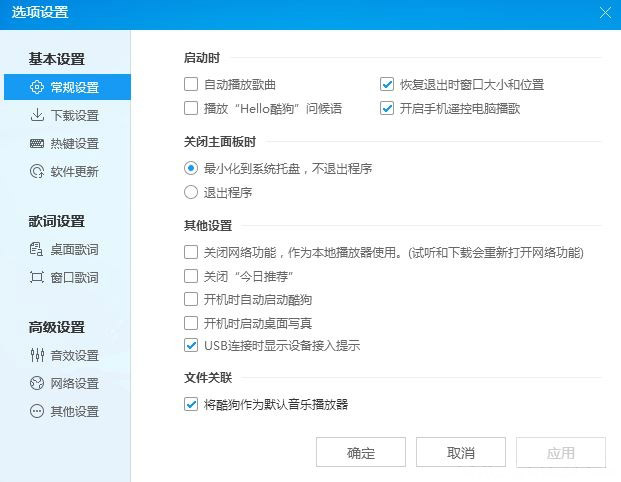The image size is (621, 482).
Task: Click the 取消 button
Action: 461,452
